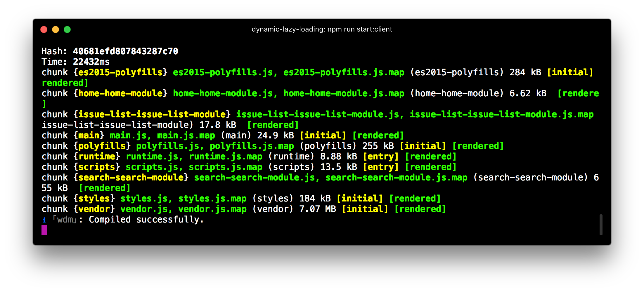Click [entry] tag on runtime line

tap(381, 157)
